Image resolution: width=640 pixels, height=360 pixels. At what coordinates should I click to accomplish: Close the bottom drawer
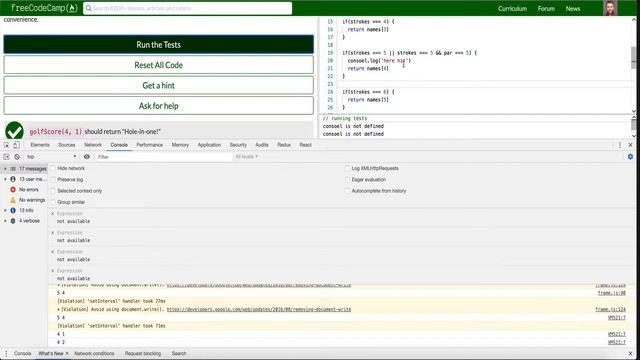[x=630, y=353]
